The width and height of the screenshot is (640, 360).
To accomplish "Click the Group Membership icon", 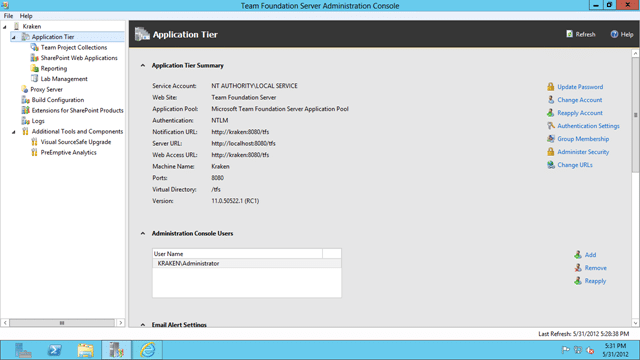I will pos(551,139).
